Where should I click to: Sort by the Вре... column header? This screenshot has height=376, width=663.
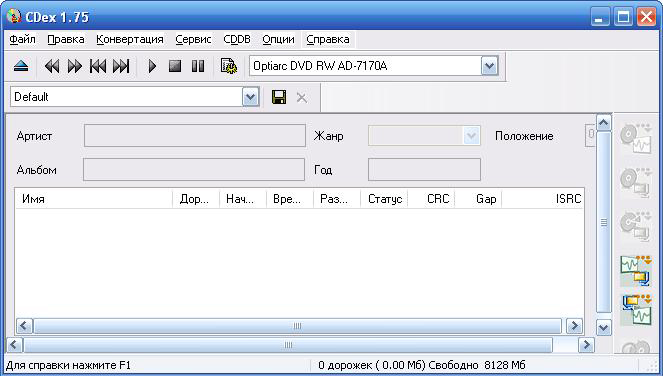(x=290, y=199)
